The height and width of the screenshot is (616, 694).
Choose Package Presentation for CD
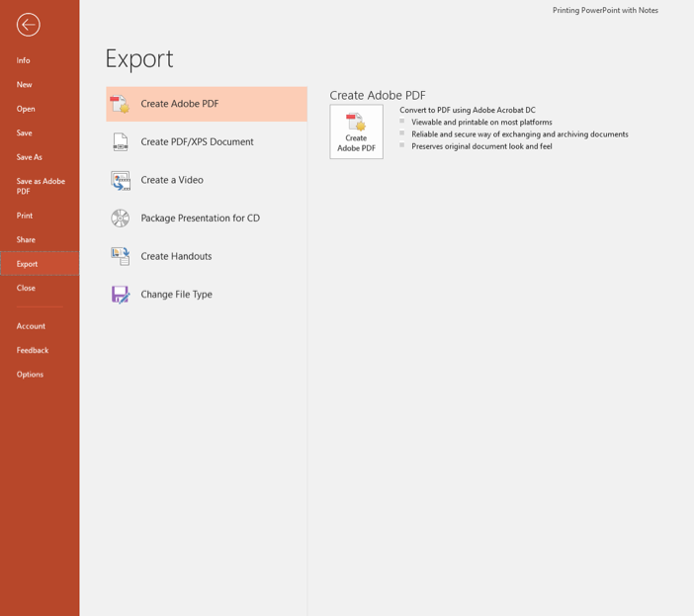[x=207, y=219]
